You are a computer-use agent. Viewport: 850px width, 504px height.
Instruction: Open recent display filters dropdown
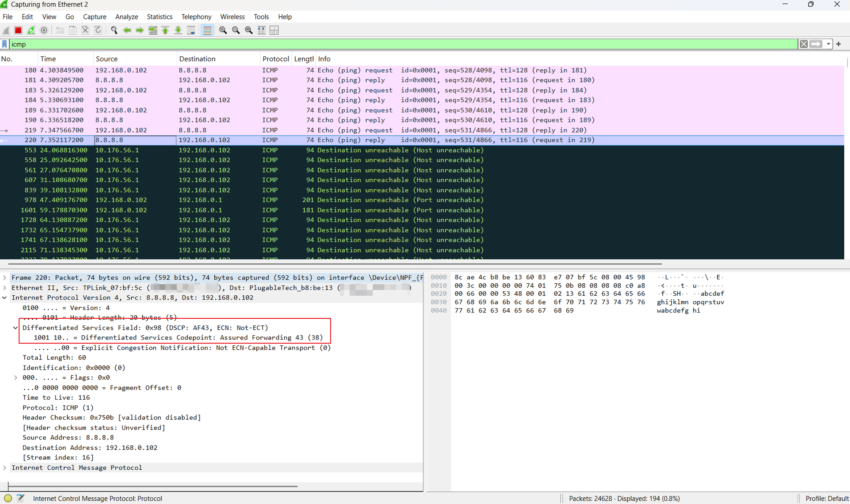(x=828, y=44)
